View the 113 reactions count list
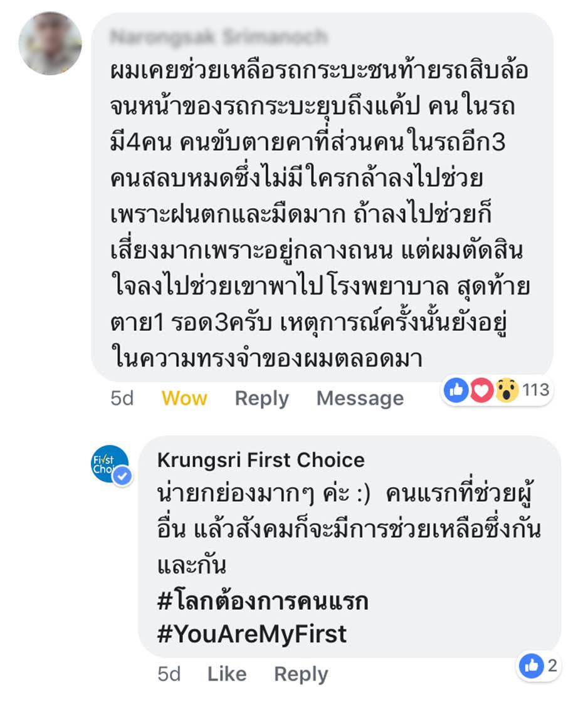 tap(535, 390)
